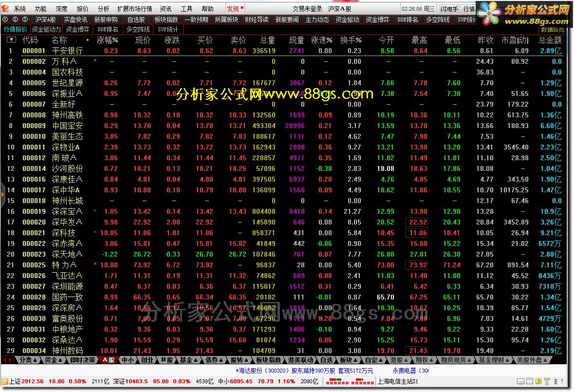
Task: Open the 数据纵览 link at right
Action: click(x=553, y=30)
